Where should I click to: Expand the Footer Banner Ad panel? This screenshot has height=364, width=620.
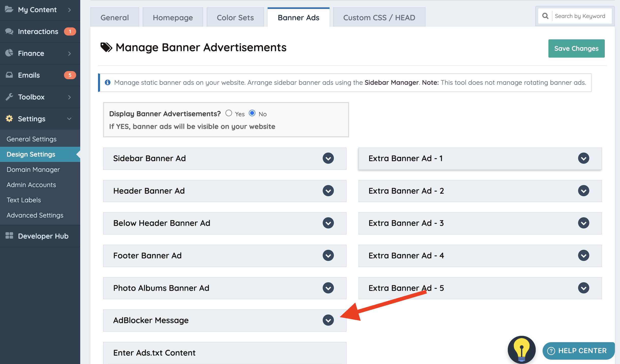tap(328, 256)
